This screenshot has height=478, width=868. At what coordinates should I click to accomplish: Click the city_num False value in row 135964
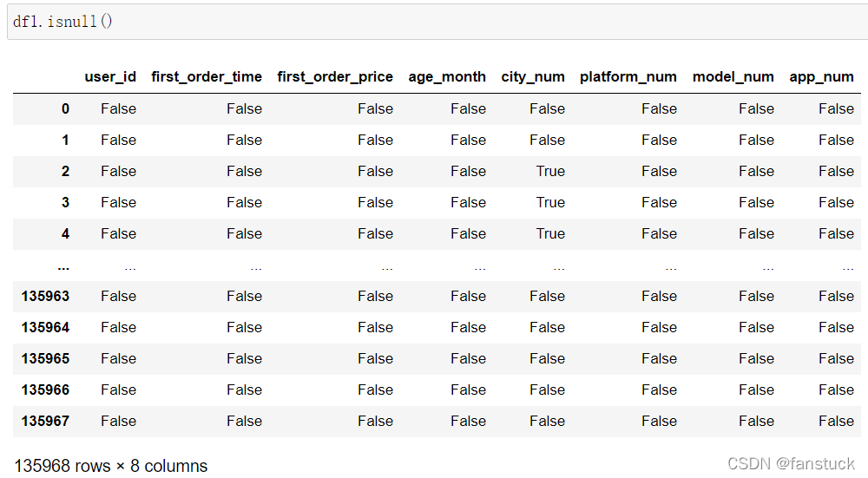click(547, 328)
